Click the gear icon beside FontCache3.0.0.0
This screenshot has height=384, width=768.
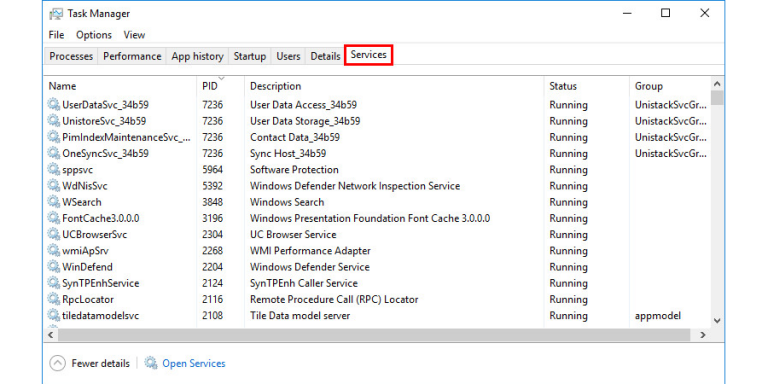53,218
